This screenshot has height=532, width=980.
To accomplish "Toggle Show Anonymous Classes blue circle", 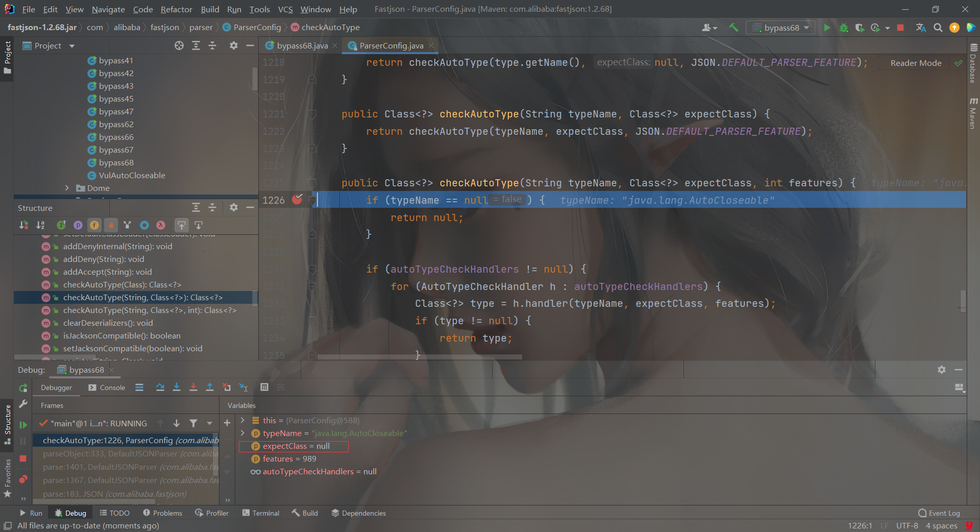I will [144, 225].
